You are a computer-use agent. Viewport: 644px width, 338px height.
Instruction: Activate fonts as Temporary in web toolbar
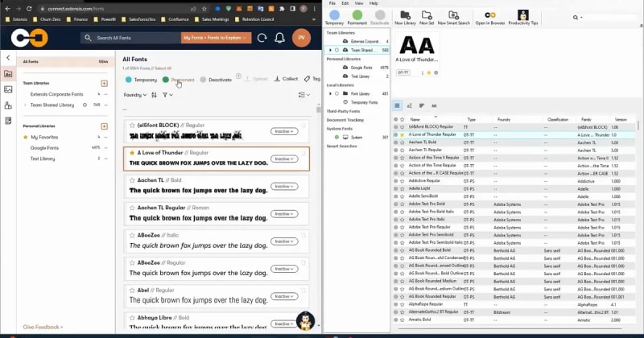coord(141,80)
